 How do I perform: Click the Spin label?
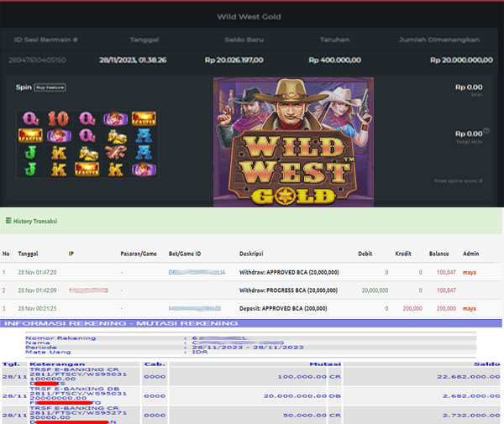click(x=24, y=87)
